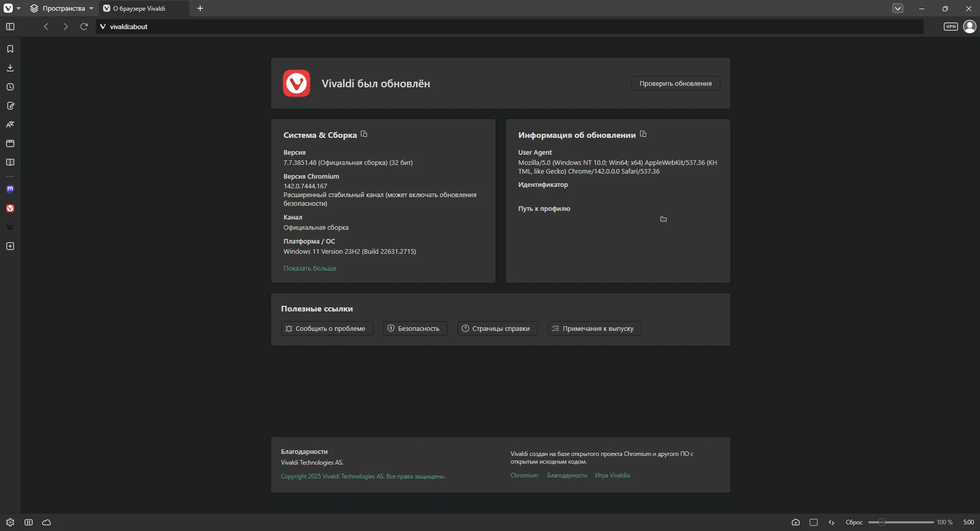Image resolution: width=980 pixels, height=531 pixels.
Task: Click the Add Web Panel plus icon
Action: point(10,246)
